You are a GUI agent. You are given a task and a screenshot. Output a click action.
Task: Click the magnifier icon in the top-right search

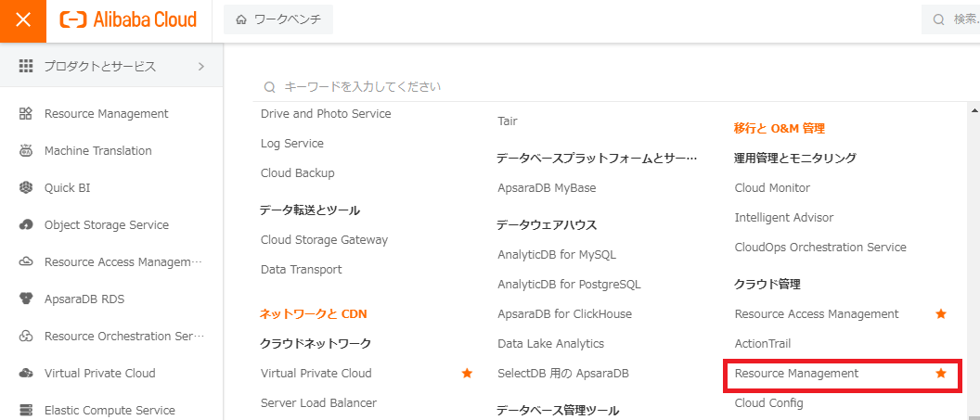(x=939, y=20)
